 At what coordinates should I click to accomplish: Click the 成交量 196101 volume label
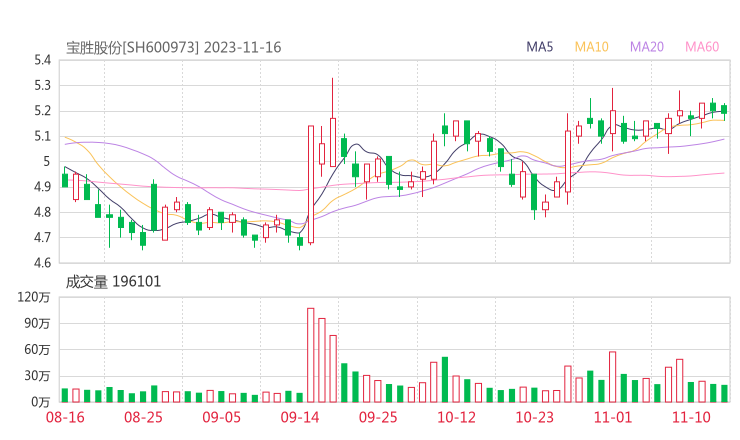[113, 282]
